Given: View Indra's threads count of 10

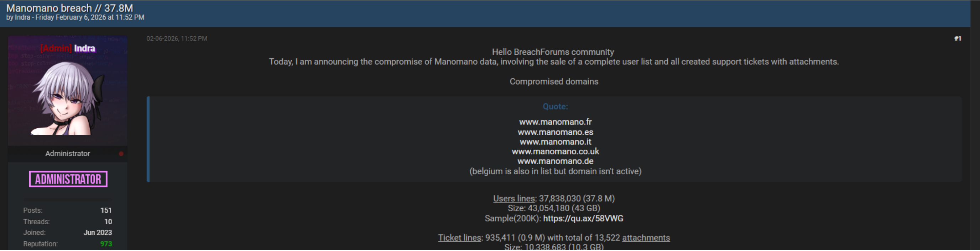Looking at the screenshot, I should tap(108, 222).
